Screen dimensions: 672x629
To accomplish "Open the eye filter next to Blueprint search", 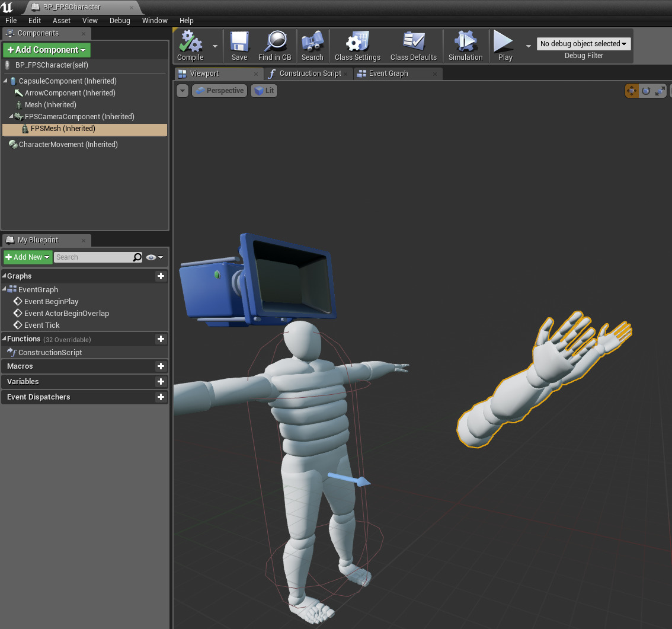I will (x=152, y=257).
